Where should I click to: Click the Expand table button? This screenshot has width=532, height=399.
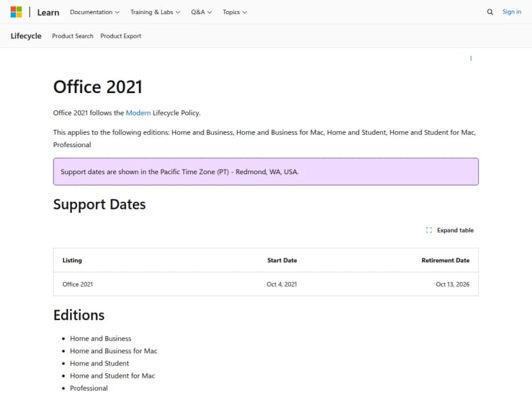(450, 230)
